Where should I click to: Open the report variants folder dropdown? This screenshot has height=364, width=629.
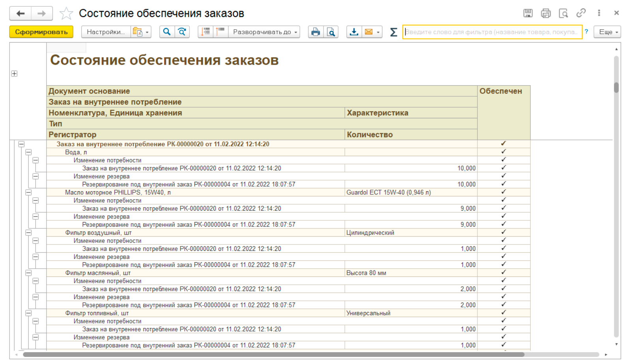[x=141, y=32]
